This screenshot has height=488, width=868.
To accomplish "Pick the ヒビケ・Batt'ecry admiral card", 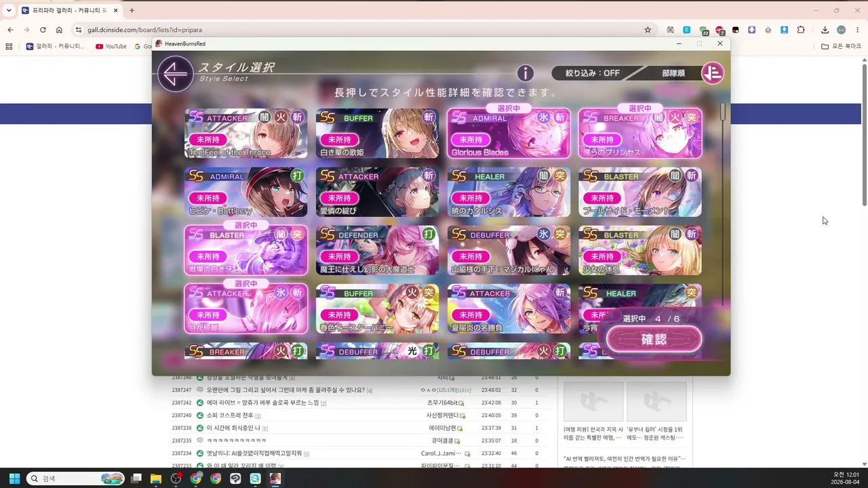I will pyautogui.click(x=245, y=192).
